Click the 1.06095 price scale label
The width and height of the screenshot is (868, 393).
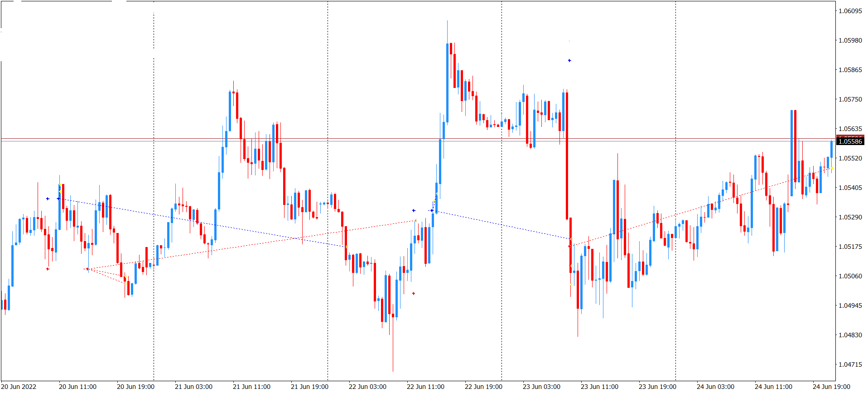tap(850, 11)
